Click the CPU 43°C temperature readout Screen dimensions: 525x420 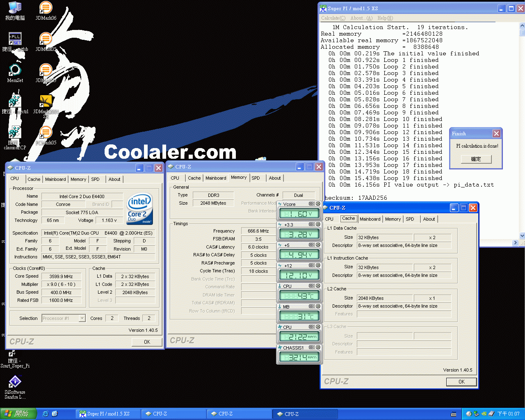click(299, 296)
